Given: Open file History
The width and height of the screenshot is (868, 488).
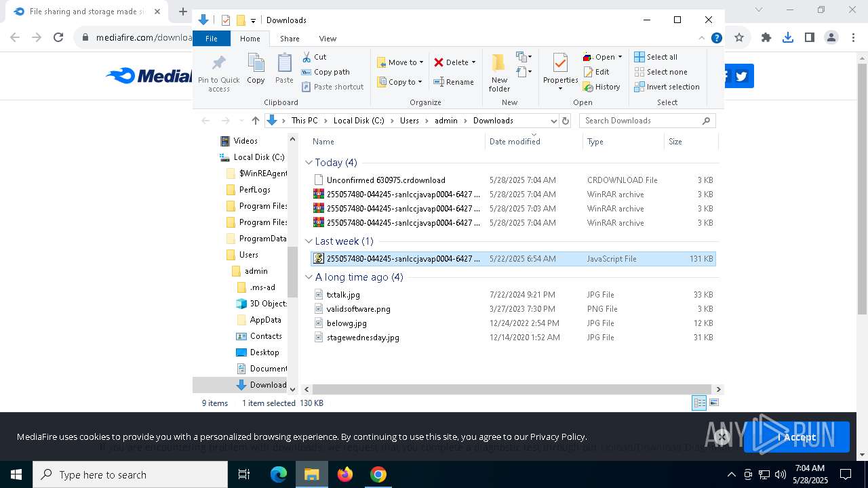Looking at the screenshot, I should (x=602, y=87).
